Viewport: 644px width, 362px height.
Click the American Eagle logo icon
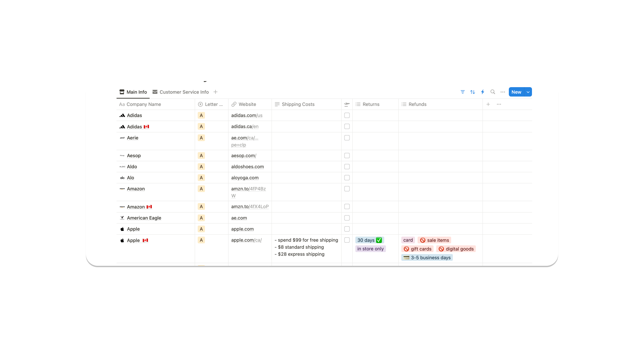[122, 218]
